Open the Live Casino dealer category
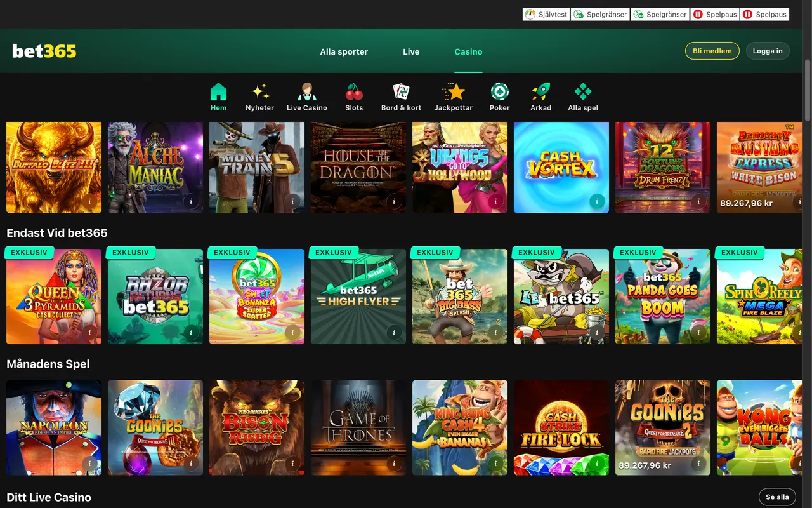Viewport: 812px width, 508px height. pos(307,97)
